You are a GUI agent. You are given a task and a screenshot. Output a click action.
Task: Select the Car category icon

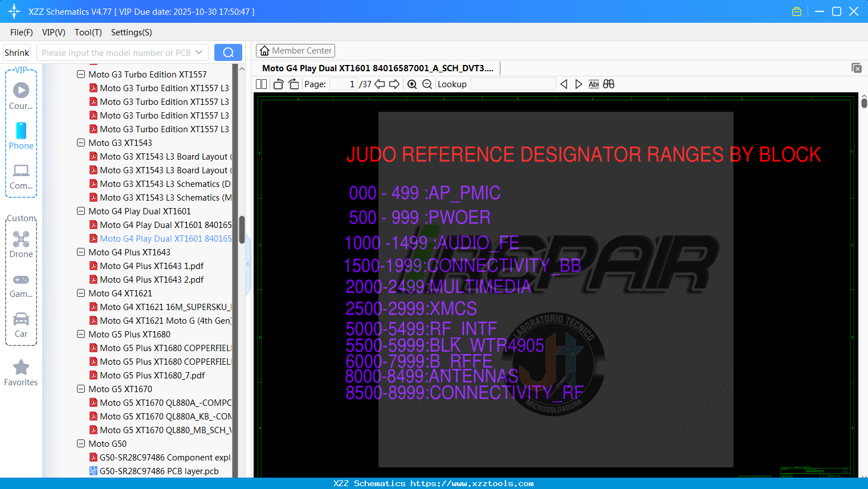(x=21, y=319)
